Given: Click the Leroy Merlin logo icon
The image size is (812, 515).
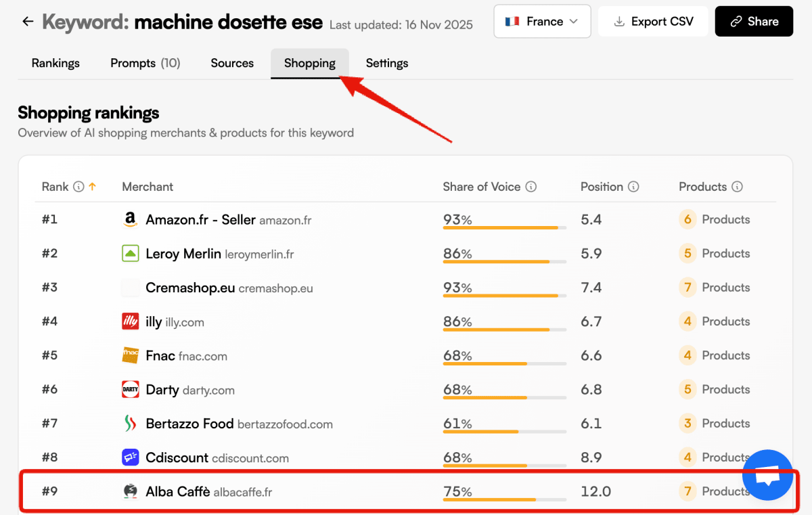Looking at the screenshot, I should point(130,253).
